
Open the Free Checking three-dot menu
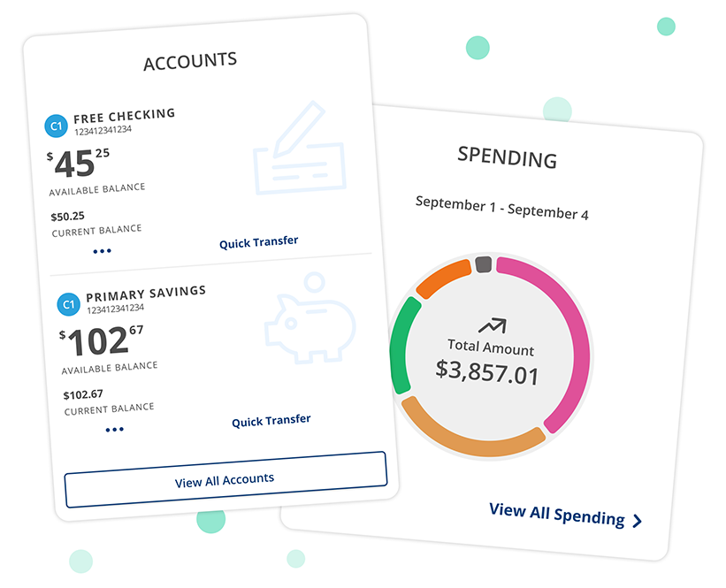pos(103,251)
